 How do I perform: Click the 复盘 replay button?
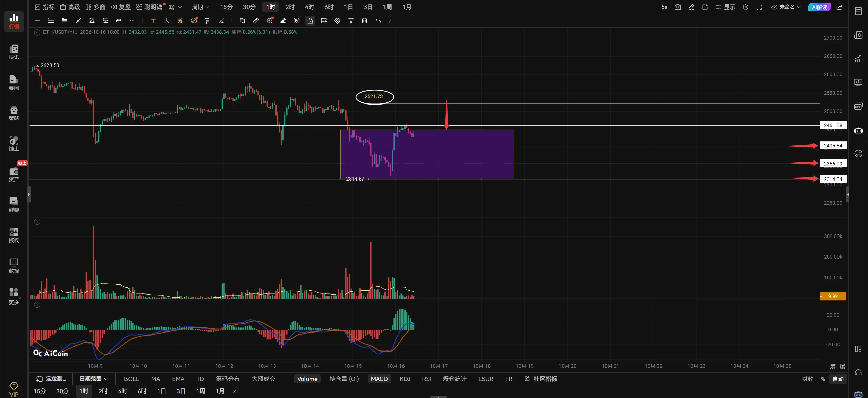pos(121,7)
